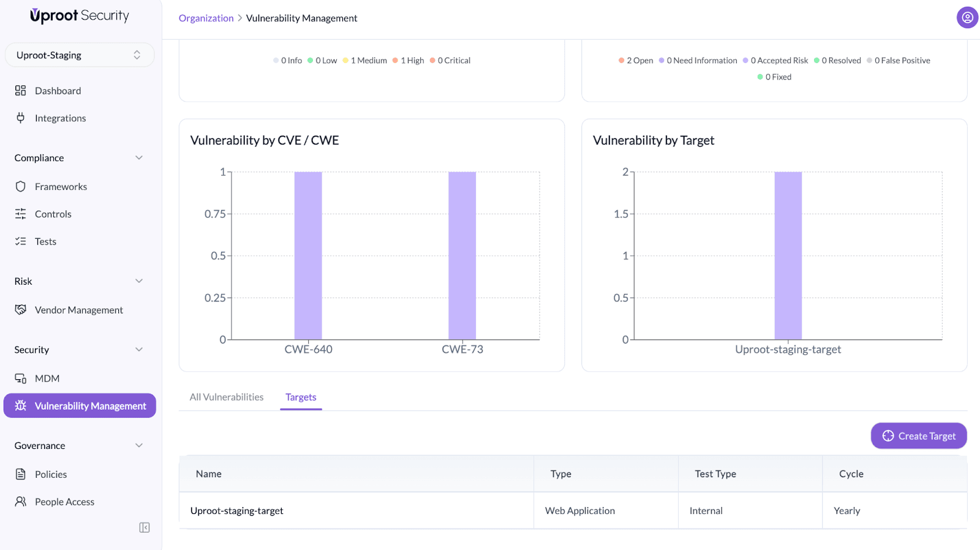The width and height of the screenshot is (980, 550).
Task: Open the Uproot-Staging workspace switcher
Action: point(80,55)
